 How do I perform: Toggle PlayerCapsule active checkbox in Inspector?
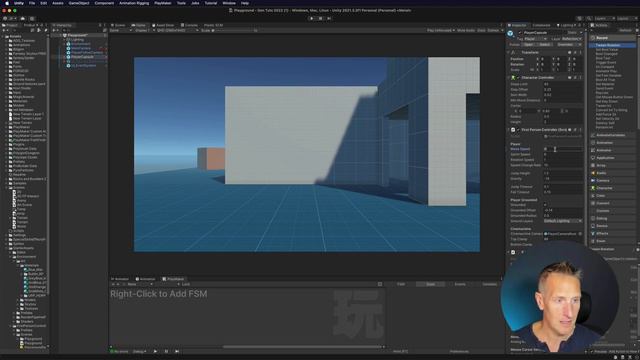520,33
